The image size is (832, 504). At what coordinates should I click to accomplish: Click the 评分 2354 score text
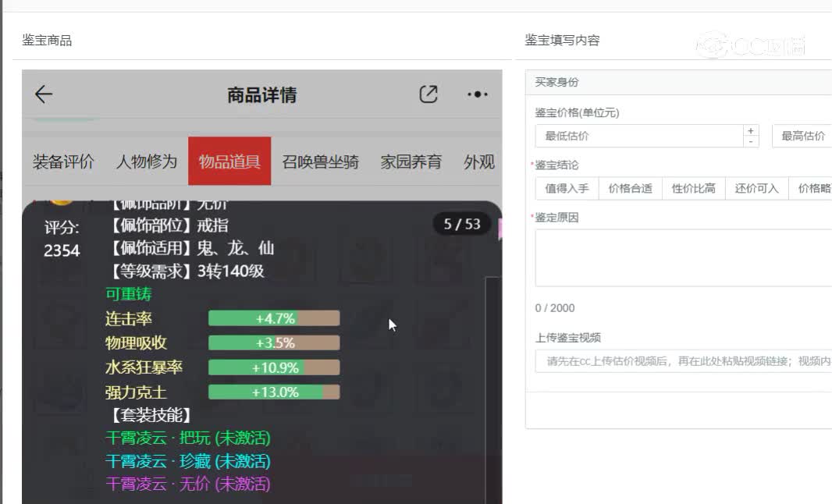click(62, 239)
